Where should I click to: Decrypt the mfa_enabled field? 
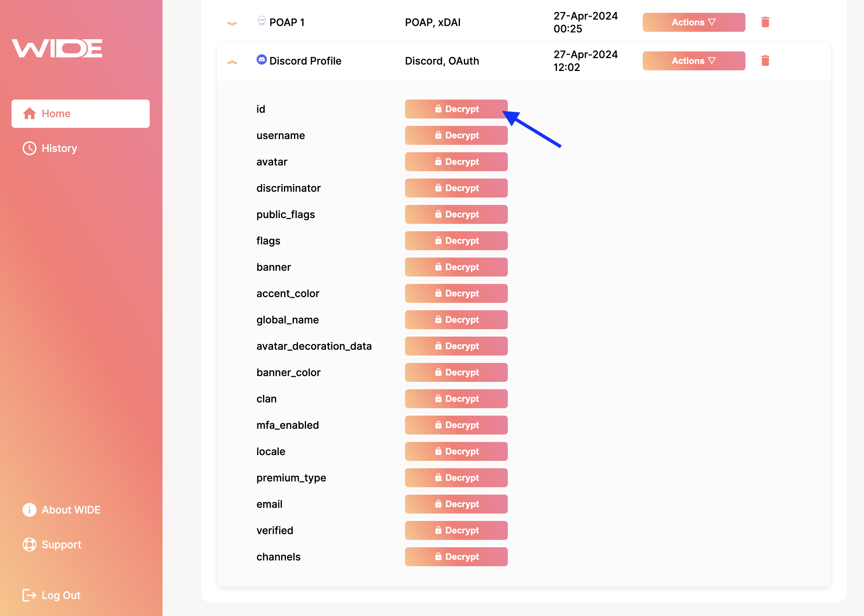pyautogui.click(x=456, y=425)
